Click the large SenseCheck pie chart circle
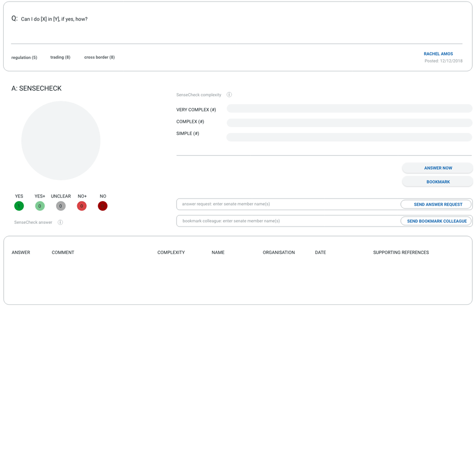 (x=61, y=141)
